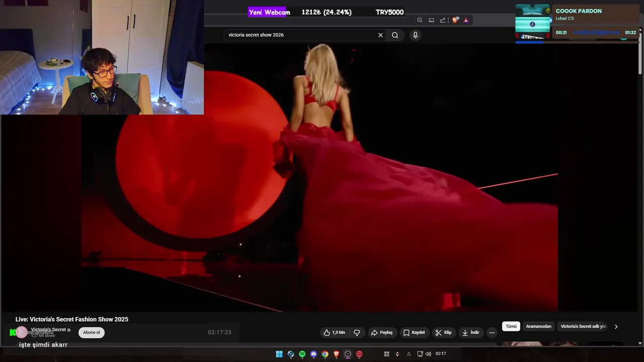Select the Tümü filter chip
Viewport: 644px width, 362px height.
click(511, 326)
